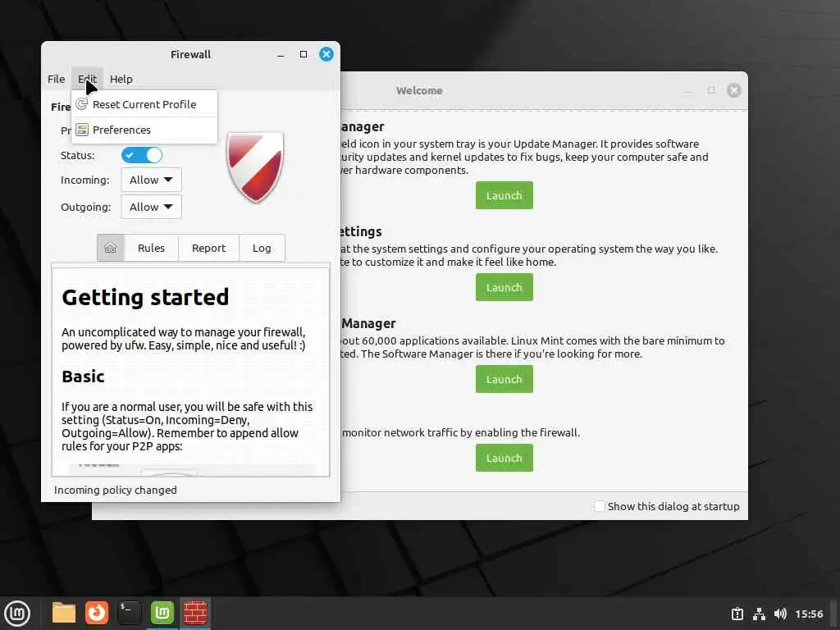Minimize the Firewall window
Screen dimensions: 840x630
click(x=281, y=55)
